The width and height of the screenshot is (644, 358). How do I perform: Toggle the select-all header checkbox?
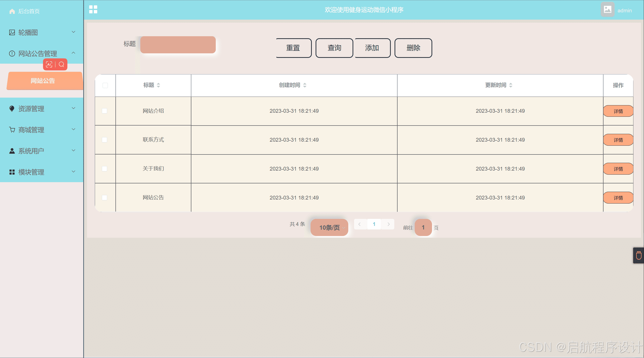pos(105,86)
